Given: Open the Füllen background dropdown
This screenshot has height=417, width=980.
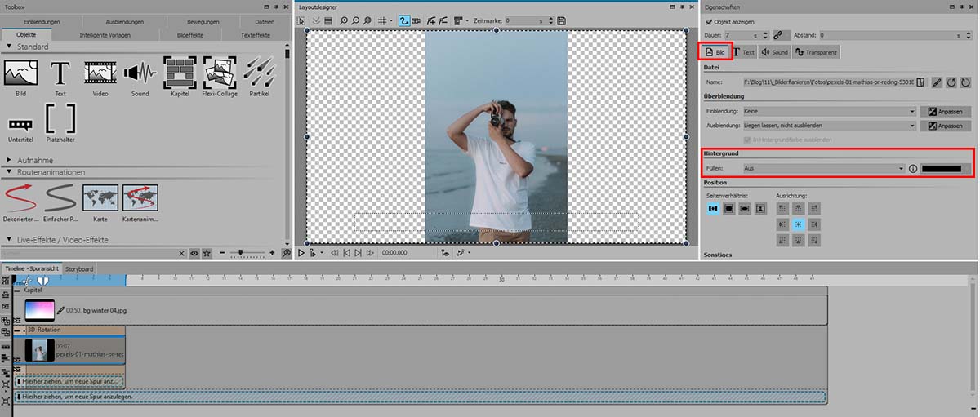Looking at the screenshot, I should [x=823, y=168].
